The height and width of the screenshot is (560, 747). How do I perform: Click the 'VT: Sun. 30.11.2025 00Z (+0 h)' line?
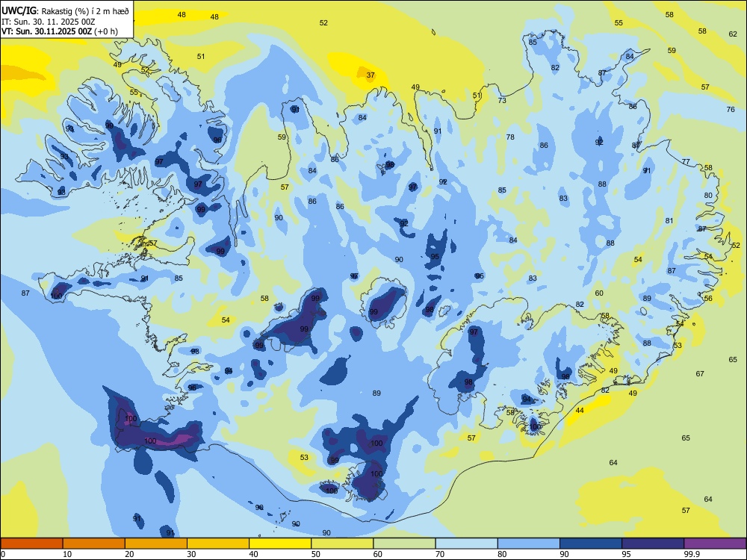[60, 31]
